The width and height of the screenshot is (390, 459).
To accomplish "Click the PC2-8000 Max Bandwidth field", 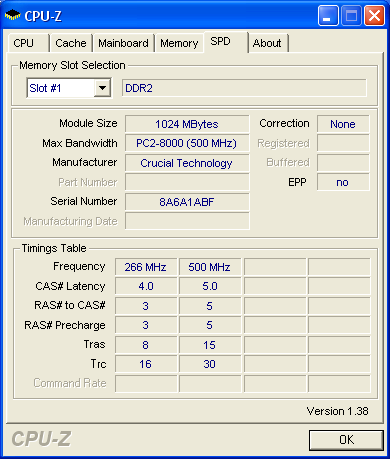I will point(187,143).
